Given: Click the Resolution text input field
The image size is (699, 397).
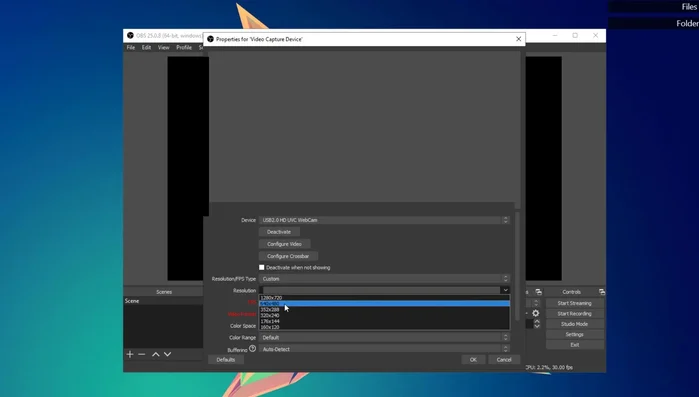Looking at the screenshot, I should (x=380, y=290).
